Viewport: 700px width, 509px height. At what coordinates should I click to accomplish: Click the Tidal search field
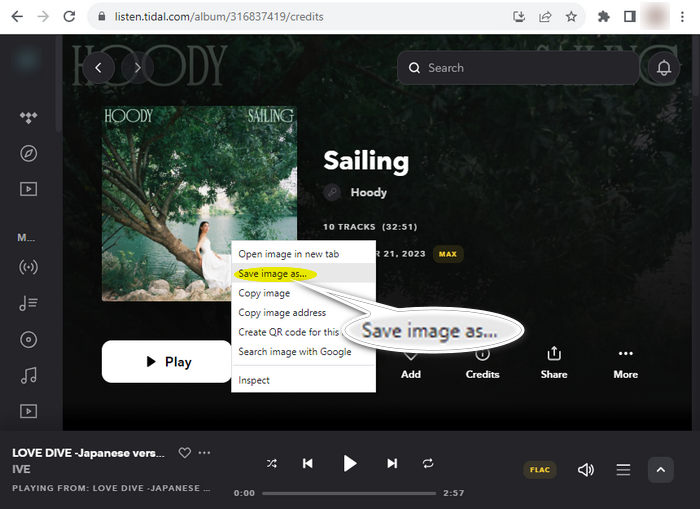point(518,68)
